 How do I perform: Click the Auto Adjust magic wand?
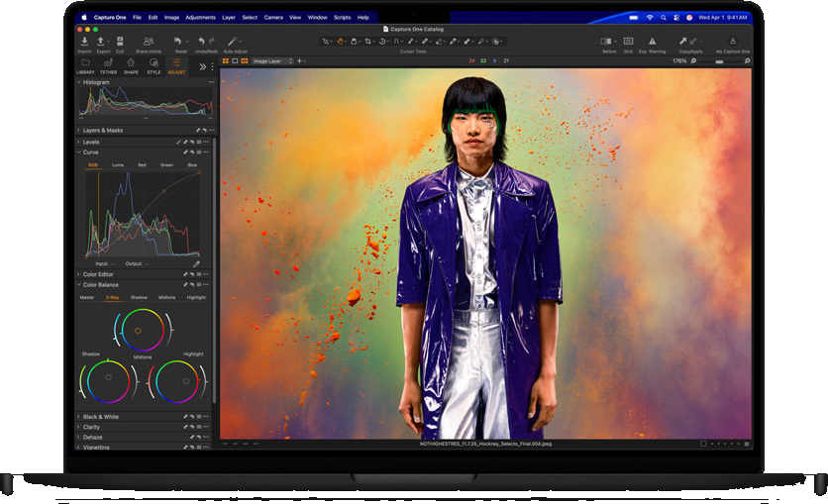point(232,42)
